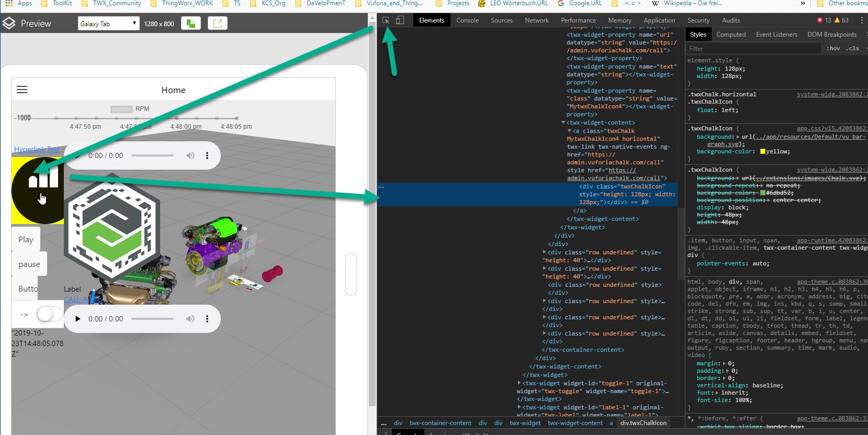Open the hamburger menu beside Home
The image size is (868, 435).
[x=22, y=90]
